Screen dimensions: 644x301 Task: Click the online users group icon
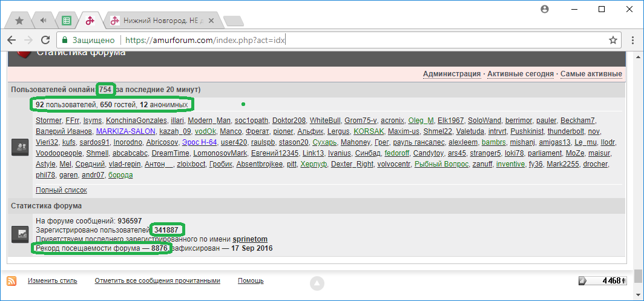(20, 147)
